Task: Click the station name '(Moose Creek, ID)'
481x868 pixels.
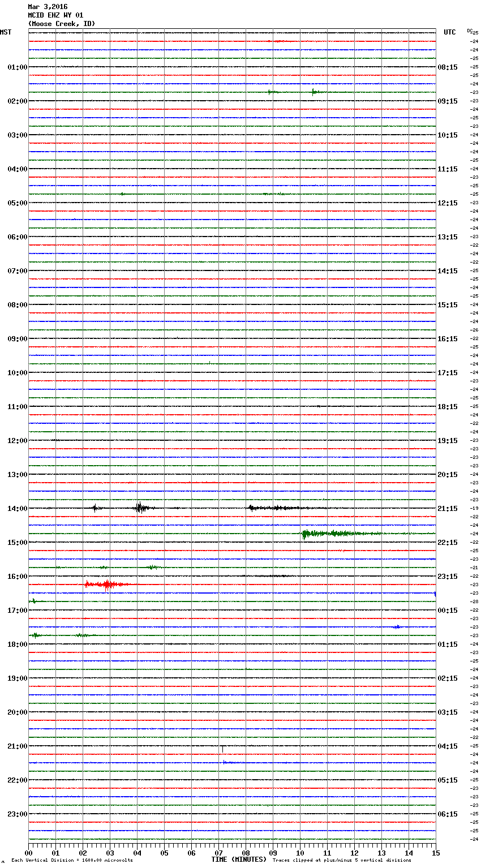Action: 62,24
